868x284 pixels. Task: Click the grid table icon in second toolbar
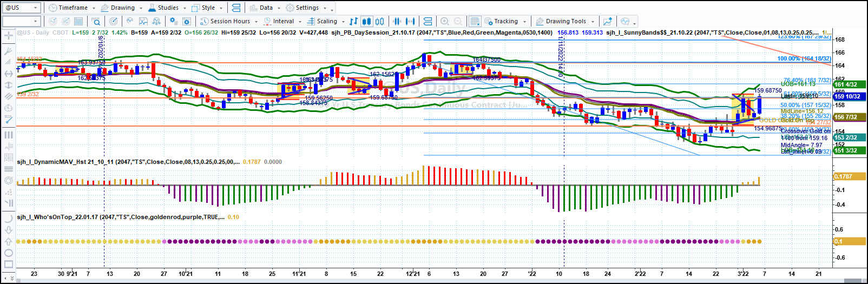[78, 21]
